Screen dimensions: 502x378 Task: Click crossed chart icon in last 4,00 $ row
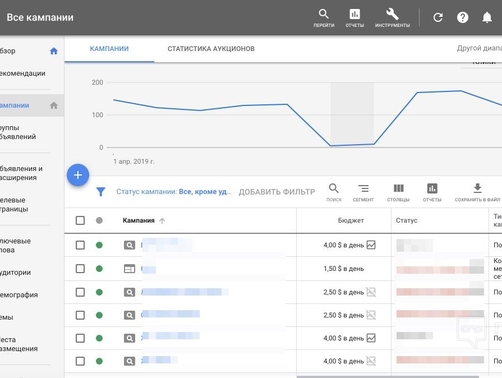pos(371,361)
